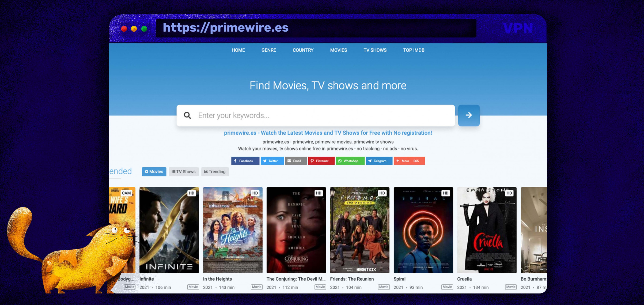Viewport: 644px width, 305px height.
Task: Click the Infinite title link
Action: point(147,279)
